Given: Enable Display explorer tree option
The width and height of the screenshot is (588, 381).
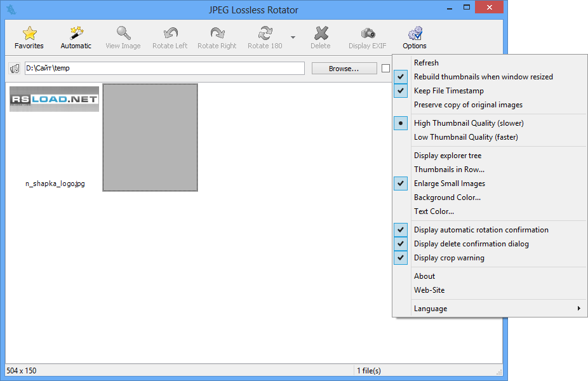Looking at the screenshot, I should pyautogui.click(x=490, y=156).
